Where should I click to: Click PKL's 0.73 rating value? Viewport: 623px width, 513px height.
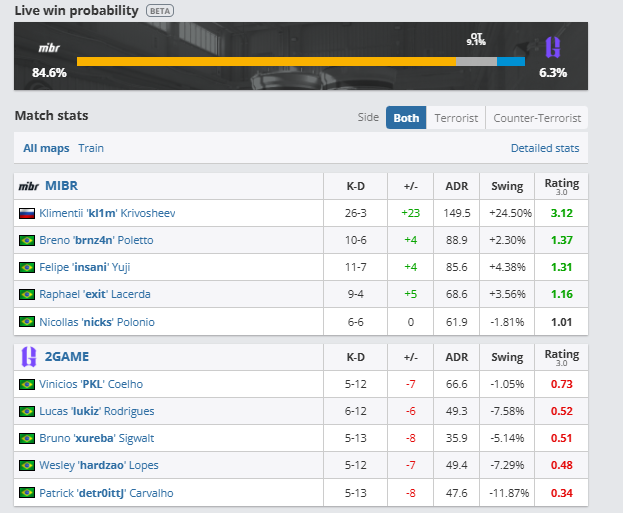[561, 384]
